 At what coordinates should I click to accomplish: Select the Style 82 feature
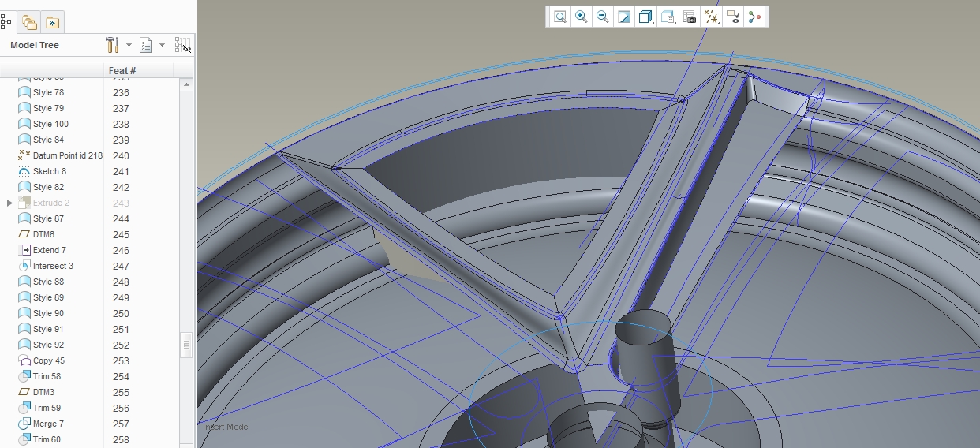[48, 187]
